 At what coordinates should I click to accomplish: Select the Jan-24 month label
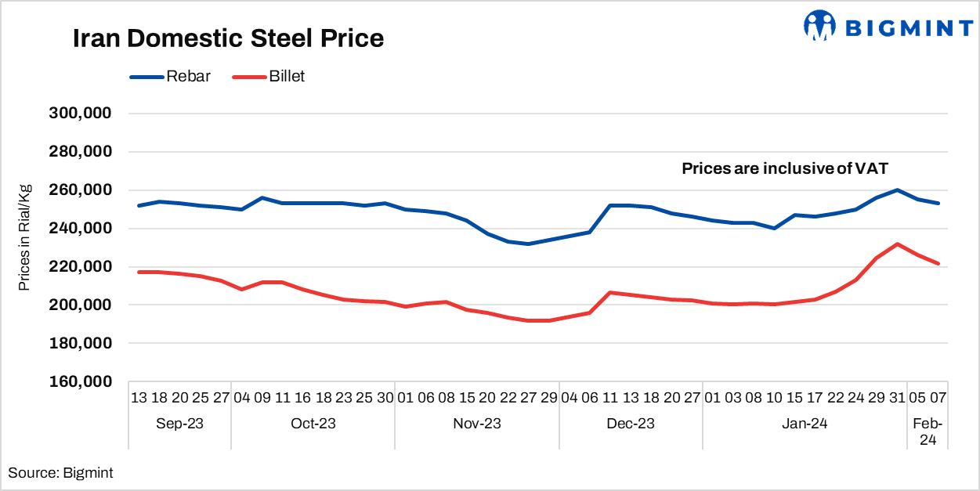[x=804, y=424]
